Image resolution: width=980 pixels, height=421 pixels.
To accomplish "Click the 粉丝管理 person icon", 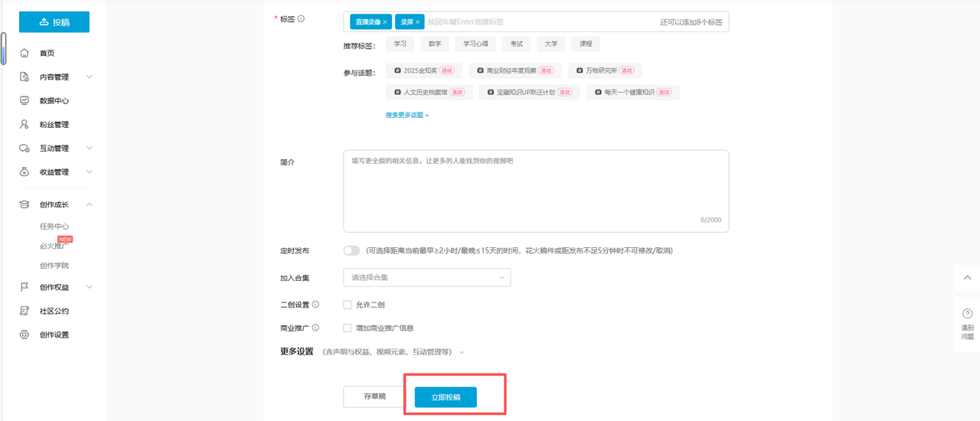I will pyautogui.click(x=24, y=125).
